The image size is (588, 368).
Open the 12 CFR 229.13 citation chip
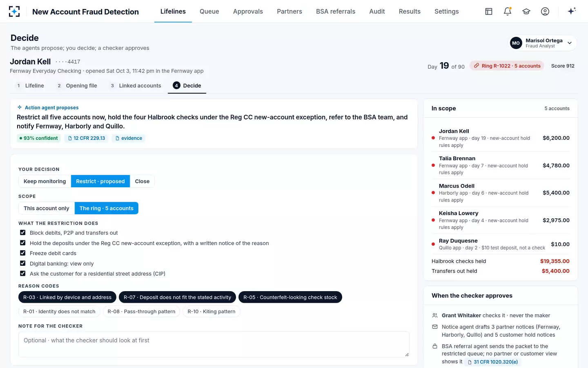coord(87,138)
